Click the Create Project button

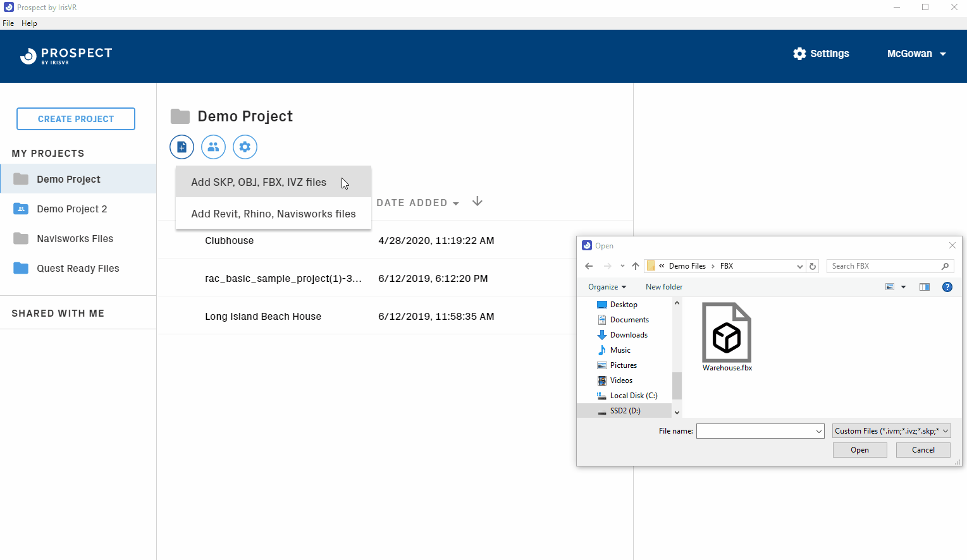tap(76, 119)
